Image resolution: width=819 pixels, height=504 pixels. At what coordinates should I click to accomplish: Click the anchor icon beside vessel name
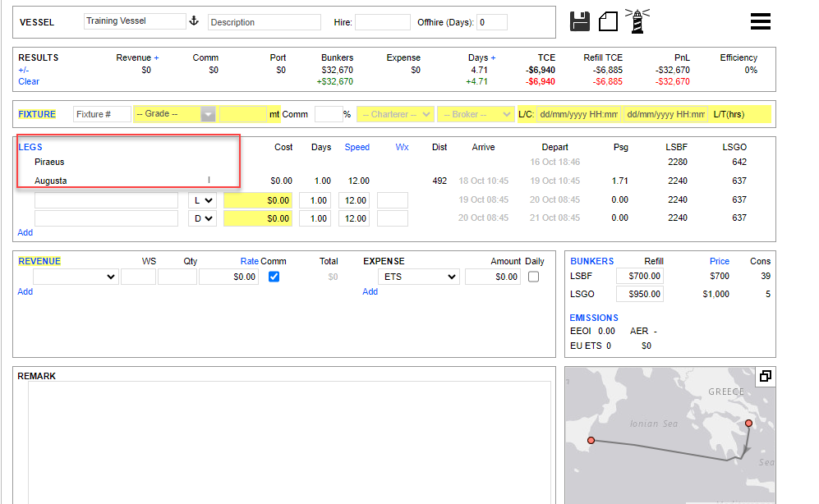coord(195,21)
